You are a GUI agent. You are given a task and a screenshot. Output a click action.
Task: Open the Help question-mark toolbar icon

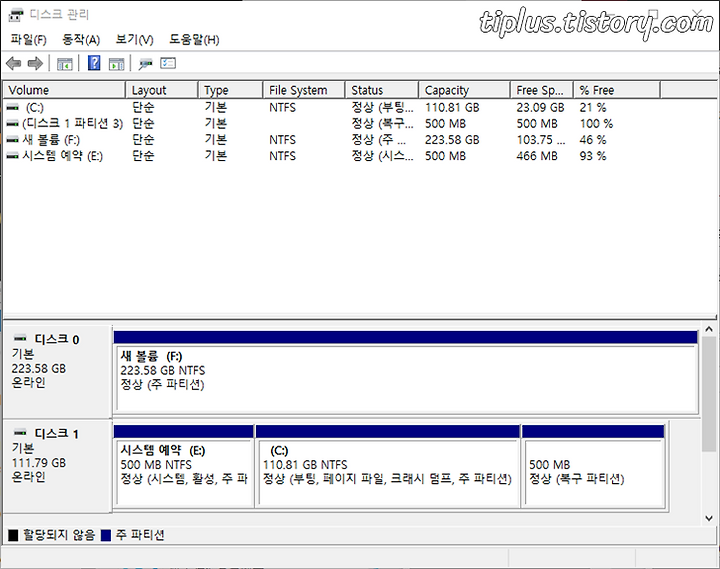click(94, 63)
